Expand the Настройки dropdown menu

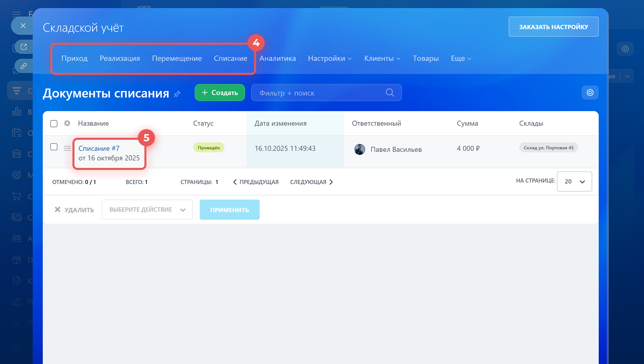pyautogui.click(x=330, y=58)
